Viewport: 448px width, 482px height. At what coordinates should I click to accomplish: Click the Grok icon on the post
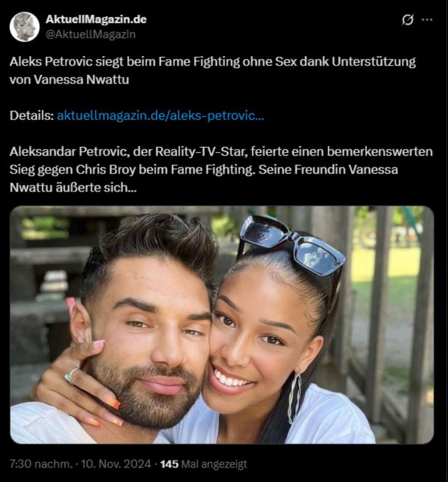408,20
